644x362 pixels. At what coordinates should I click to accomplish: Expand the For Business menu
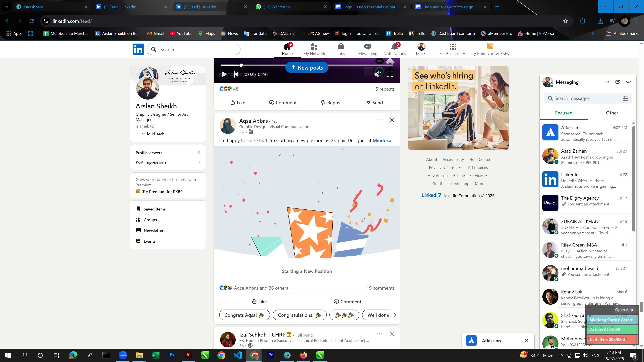pos(452,49)
